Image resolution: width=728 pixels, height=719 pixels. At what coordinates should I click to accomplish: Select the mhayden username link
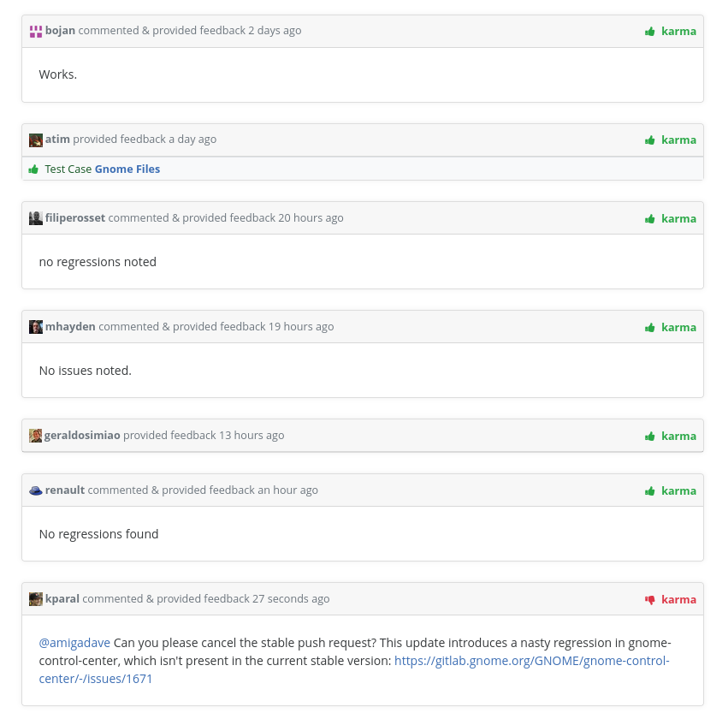(x=70, y=327)
